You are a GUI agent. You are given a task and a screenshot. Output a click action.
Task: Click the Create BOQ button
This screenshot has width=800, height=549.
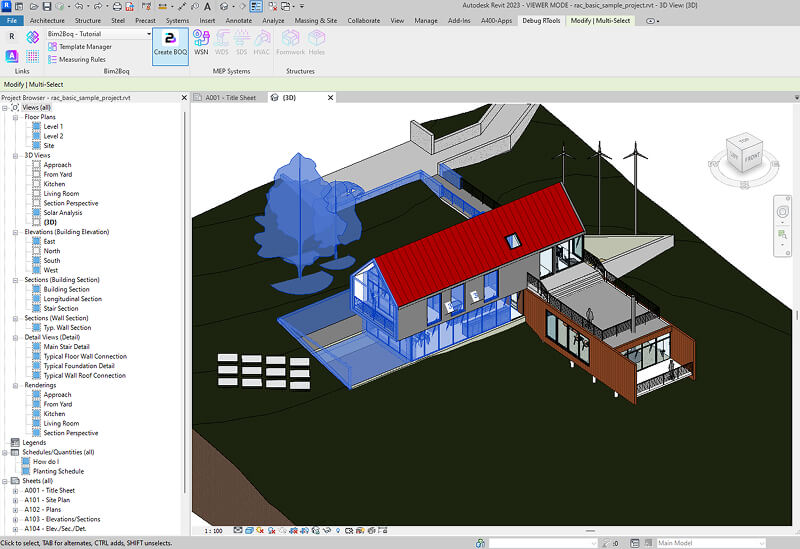(x=170, y=45)
